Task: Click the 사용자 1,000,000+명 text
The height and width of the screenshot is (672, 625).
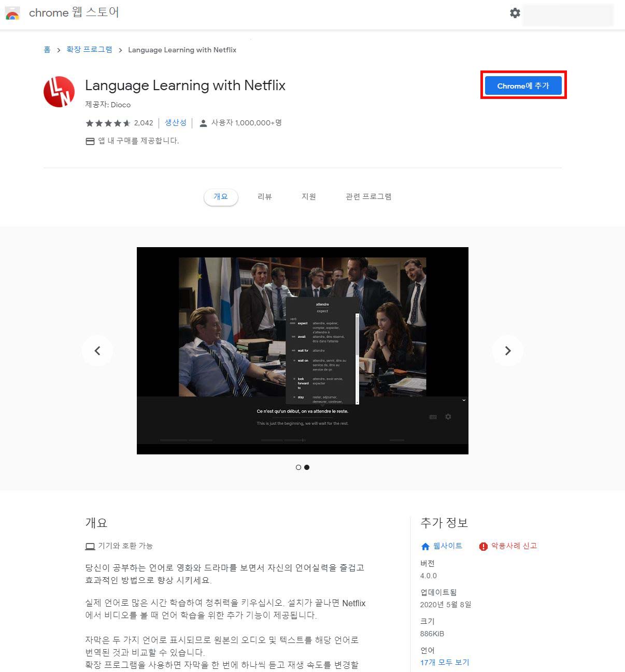Action: (x=247, y=123)
